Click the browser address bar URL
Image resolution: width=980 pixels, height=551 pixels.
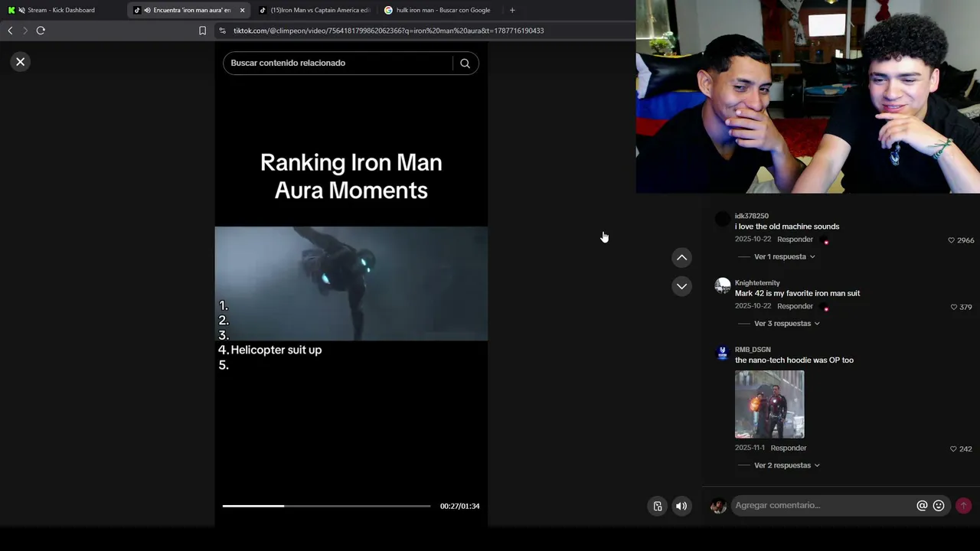click(389, 31)
